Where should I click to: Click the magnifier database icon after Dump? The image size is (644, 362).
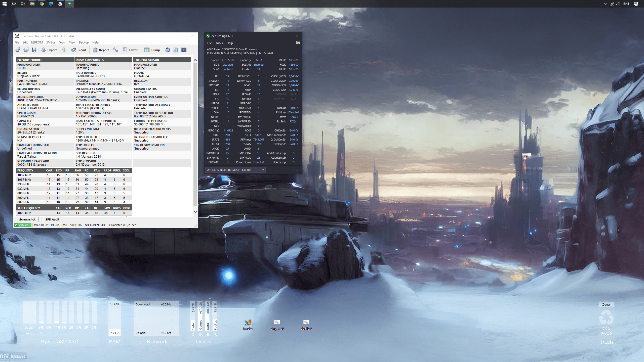point(168,50)
